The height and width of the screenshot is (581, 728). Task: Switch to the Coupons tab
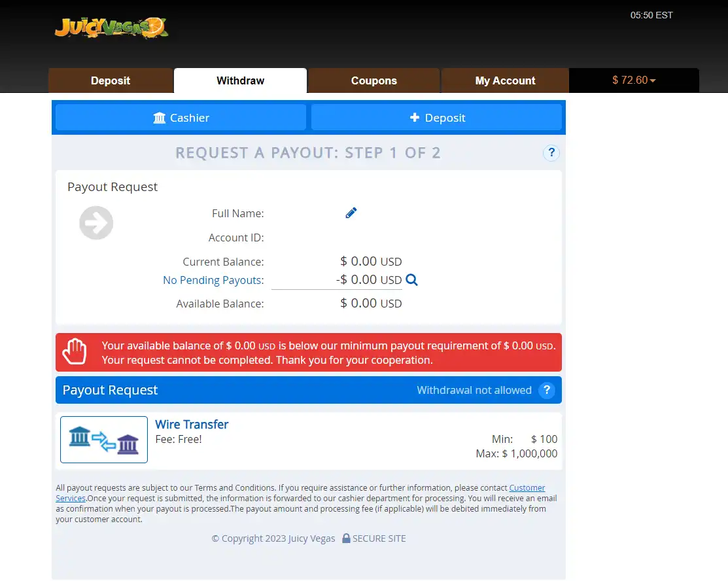pyautogui.click(x=373, y=80)
